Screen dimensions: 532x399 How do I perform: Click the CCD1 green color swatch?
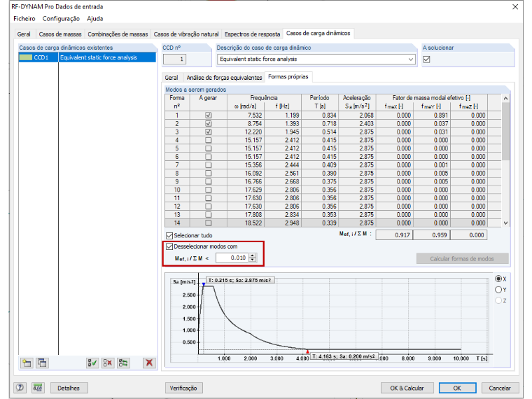tap(25, 57)
